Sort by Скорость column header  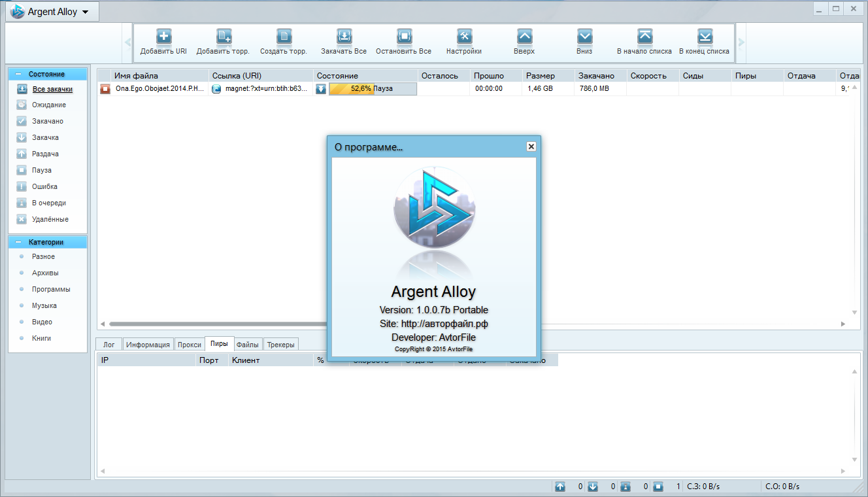652,76
